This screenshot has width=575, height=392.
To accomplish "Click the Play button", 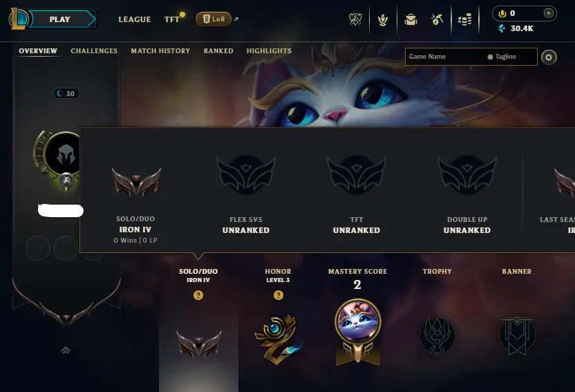I will point(61,19).
